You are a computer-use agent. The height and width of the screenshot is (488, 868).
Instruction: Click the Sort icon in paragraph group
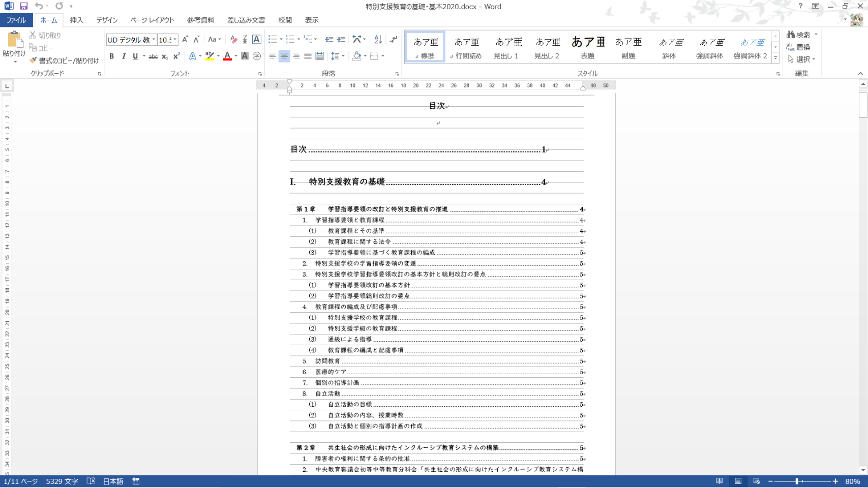[x=378, y=40]
